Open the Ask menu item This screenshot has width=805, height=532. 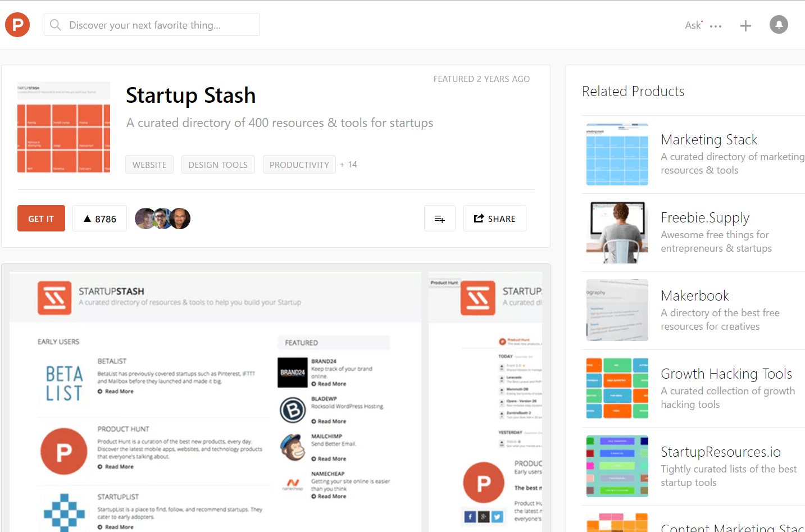[693, 25]
